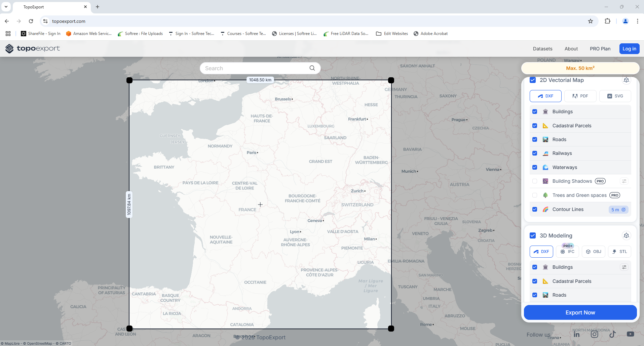644x346 pixels.
Task: Uncheck 2D Cadastral Parcels checkbox
Action: pos(535,126)
